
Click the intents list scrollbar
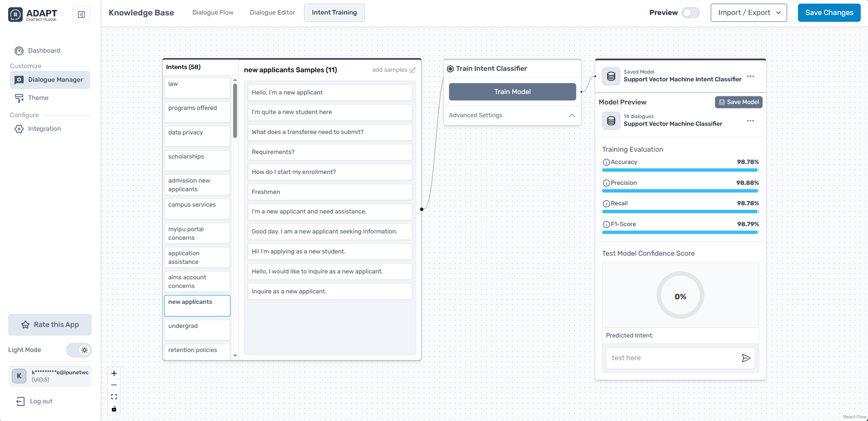(235, 110)
